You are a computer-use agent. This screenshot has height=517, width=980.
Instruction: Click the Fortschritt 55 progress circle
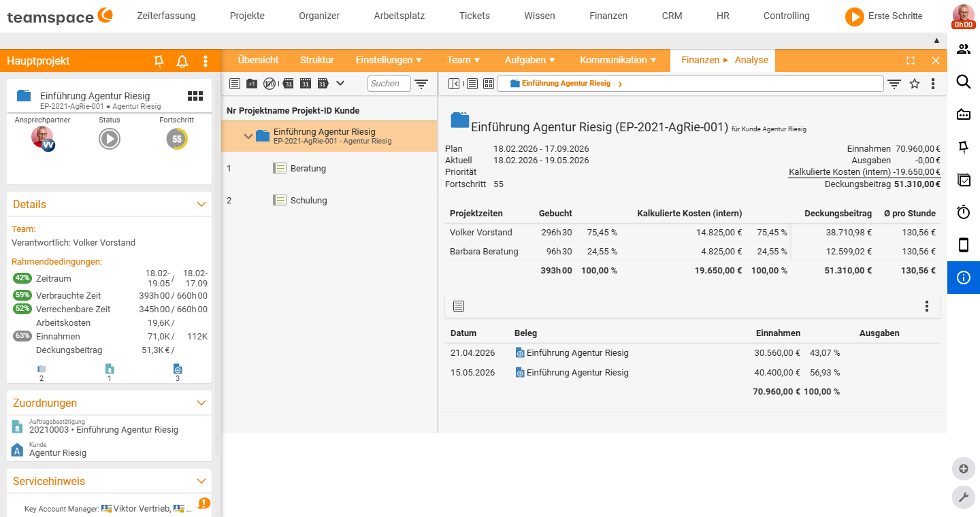177,139
